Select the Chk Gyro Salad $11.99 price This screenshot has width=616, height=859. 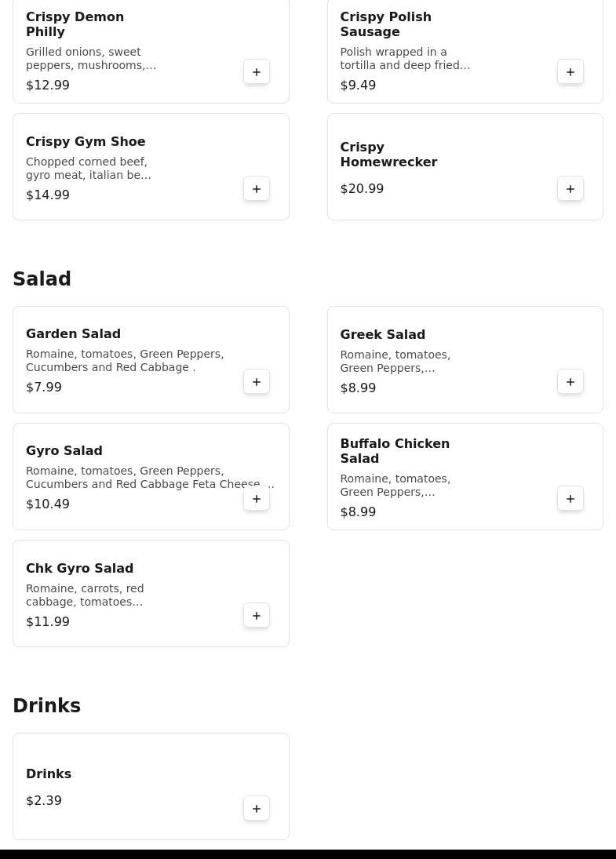pos(48,621)
